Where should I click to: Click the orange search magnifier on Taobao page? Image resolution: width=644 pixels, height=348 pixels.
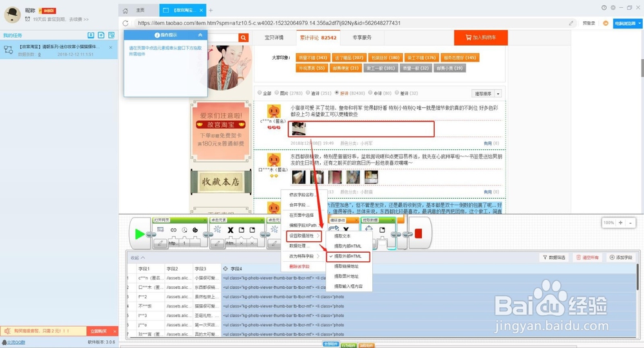click(x=243, y=38)
